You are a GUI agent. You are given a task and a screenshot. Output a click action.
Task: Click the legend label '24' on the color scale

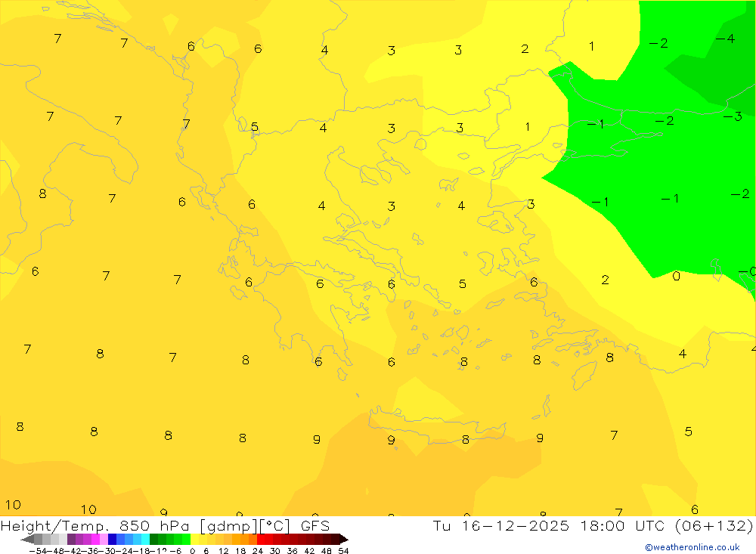pos(258,551)
